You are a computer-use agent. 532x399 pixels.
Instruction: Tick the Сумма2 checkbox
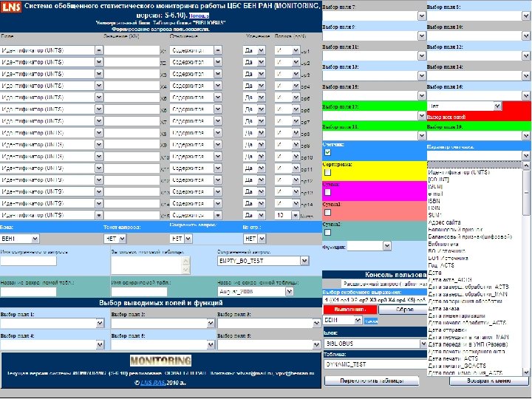[x=327, y=233]
